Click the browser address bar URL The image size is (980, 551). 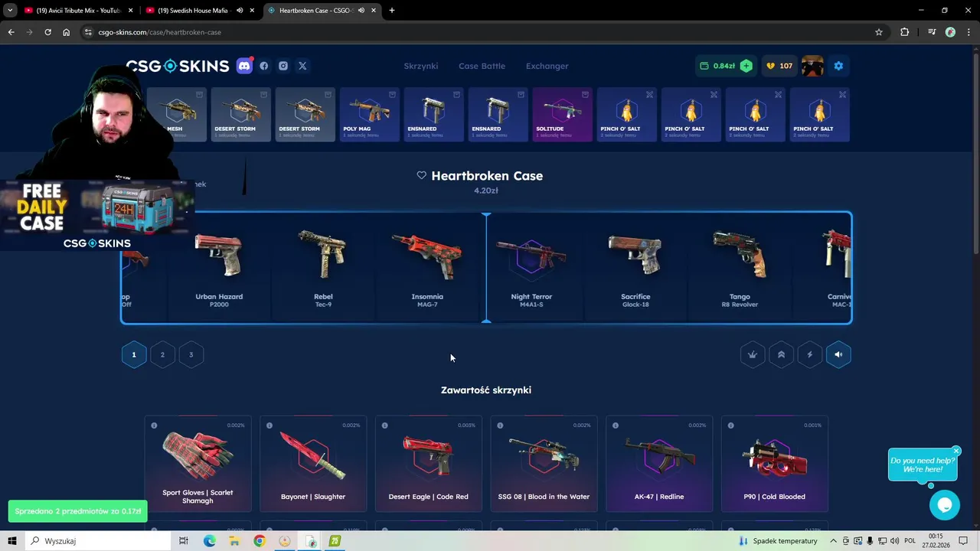[160, 32]
